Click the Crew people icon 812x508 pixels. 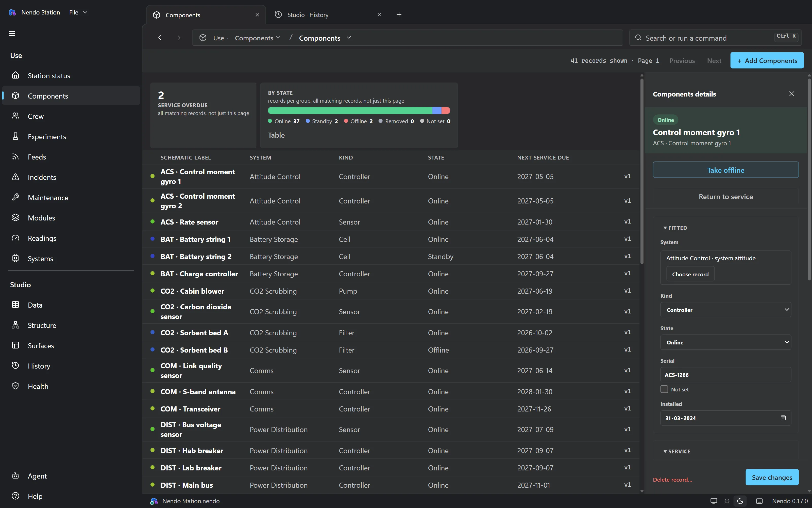coord(15,116)
